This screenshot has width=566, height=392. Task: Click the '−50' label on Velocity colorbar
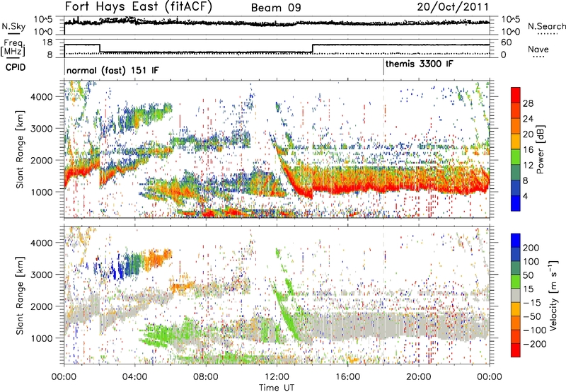(x=532, y=316)
